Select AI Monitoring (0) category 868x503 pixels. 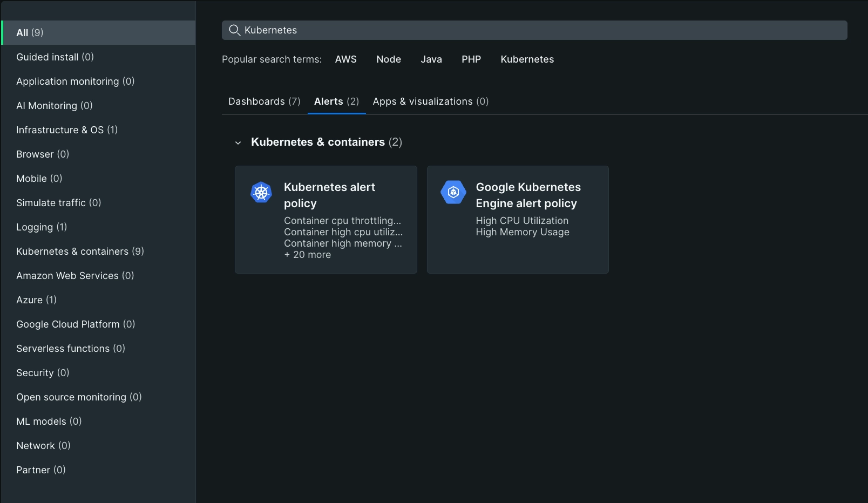click(x=98, y=105)
